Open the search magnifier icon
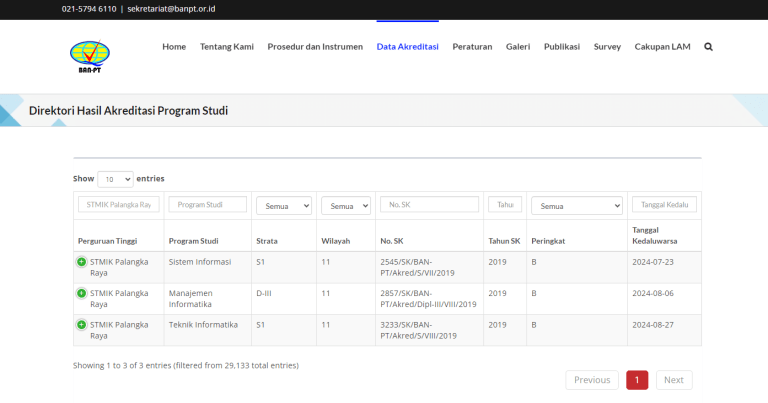This screenshot has height=403, width=768. click(x=708, y=47)
